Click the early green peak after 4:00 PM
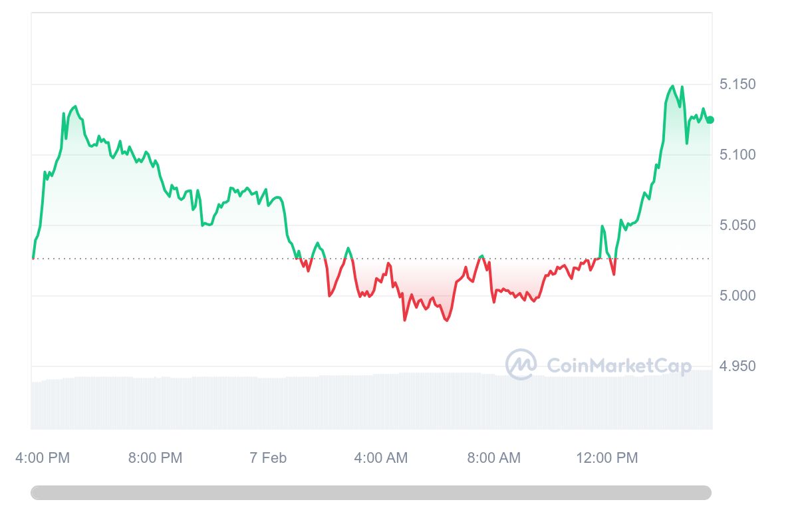The height and width of the screenshot is (532, 798). (x=75, y=106)
